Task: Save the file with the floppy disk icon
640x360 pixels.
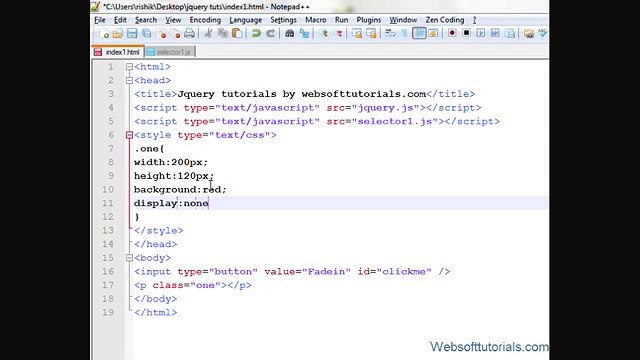Action: coord(132,33)
